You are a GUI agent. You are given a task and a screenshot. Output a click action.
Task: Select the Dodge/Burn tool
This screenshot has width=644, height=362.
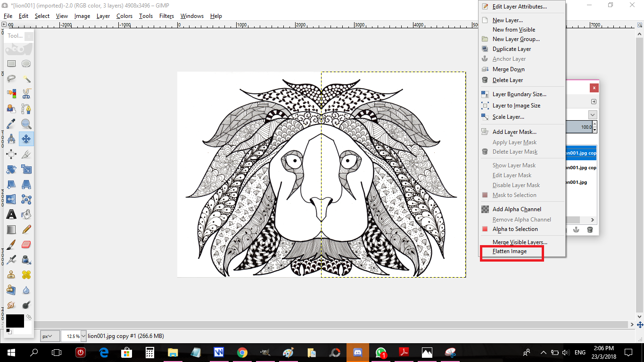click(26, 305)
